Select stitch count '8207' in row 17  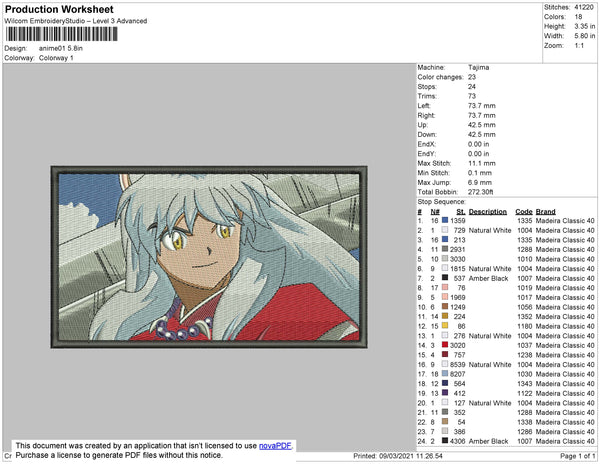pyautogui.click(x=458, y=374)
